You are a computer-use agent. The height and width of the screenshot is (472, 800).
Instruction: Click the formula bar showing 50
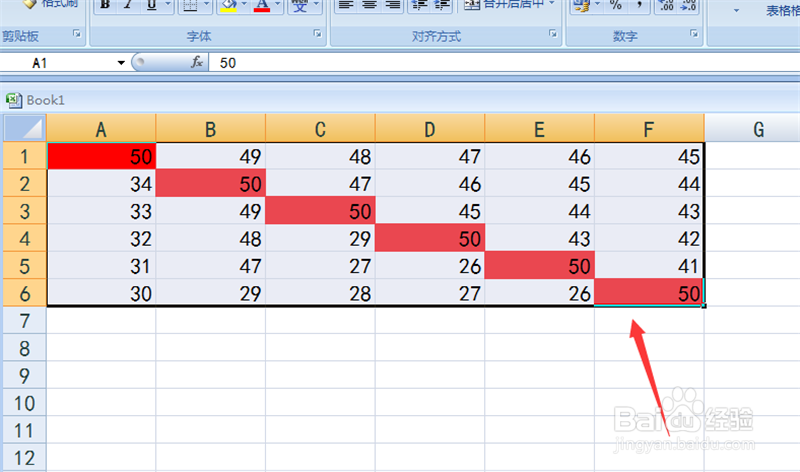pos(504,63)
